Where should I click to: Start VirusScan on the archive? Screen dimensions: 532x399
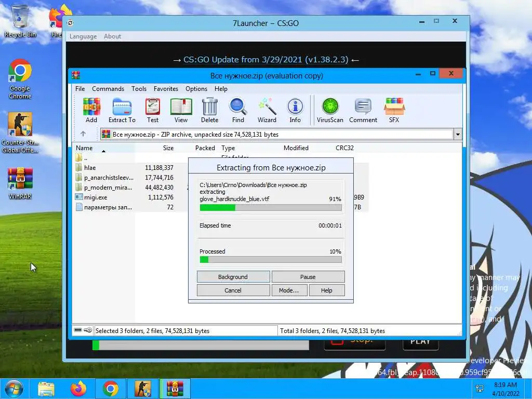pos(330,110)
